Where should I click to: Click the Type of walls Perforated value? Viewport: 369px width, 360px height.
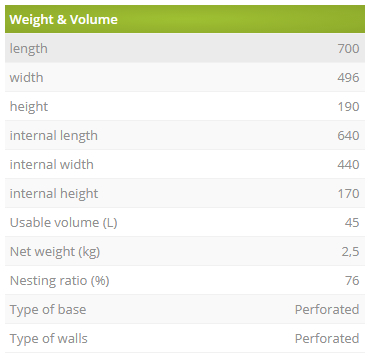click(x=327, y=339)
